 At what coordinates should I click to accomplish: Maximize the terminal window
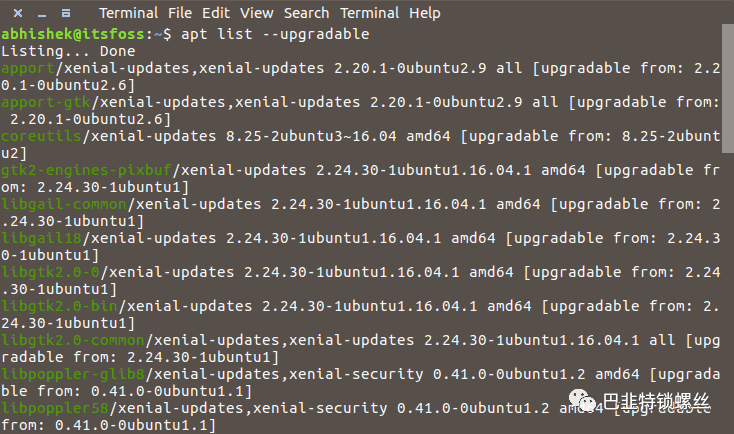[x=66, y=13]
